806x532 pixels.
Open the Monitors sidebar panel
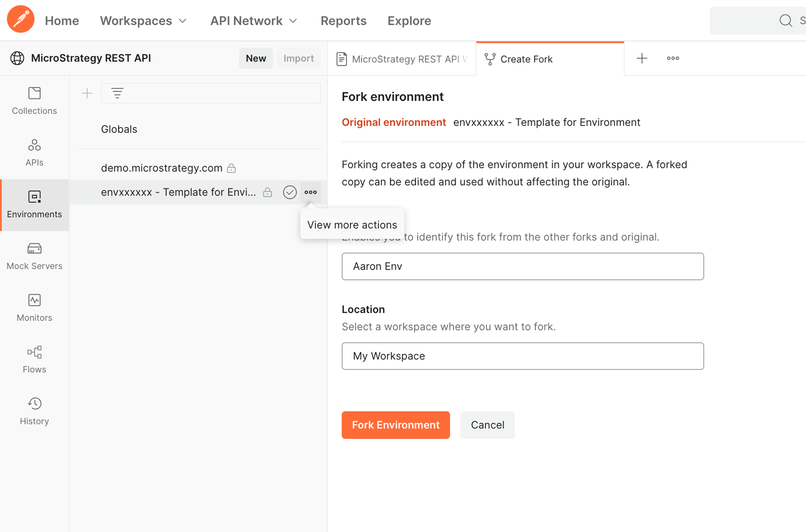[x=34, y=308]
